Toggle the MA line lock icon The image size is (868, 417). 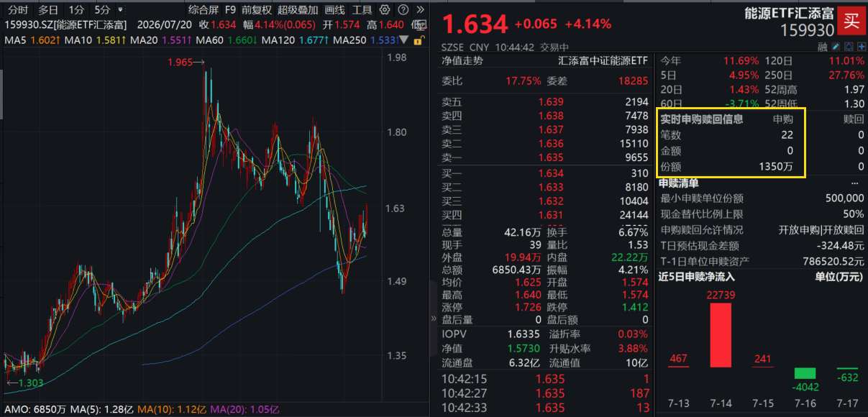click(x=418, y=40)
